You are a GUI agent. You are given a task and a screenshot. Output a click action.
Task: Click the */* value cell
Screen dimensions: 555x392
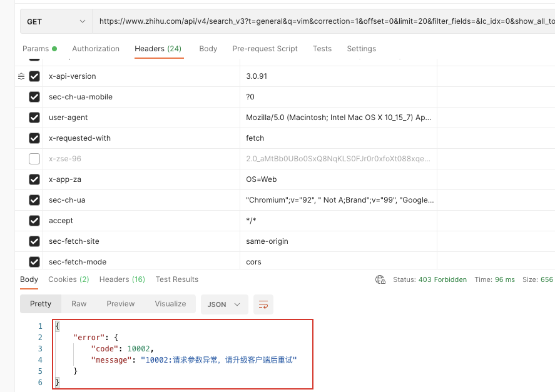coord(339,221)
